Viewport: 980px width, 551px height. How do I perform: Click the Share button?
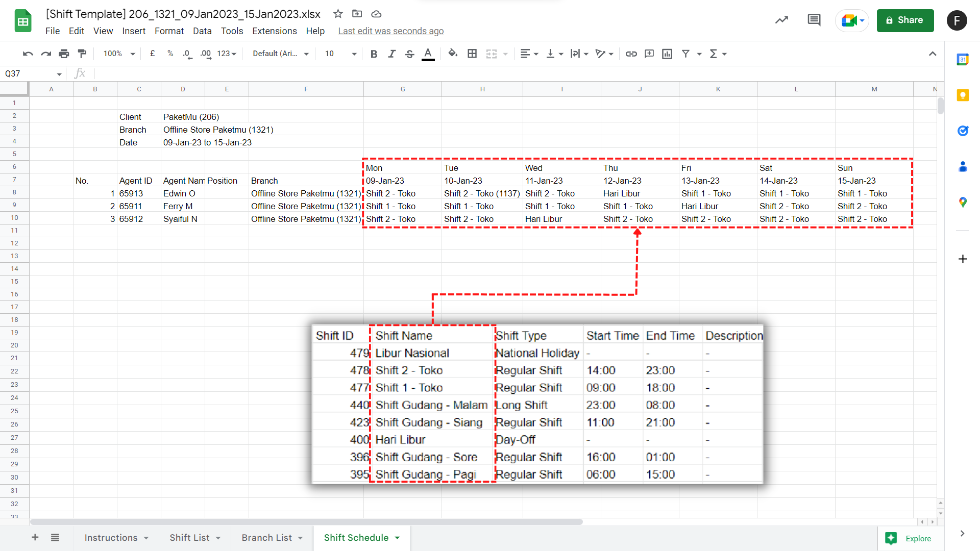click(x=905, y=20)
